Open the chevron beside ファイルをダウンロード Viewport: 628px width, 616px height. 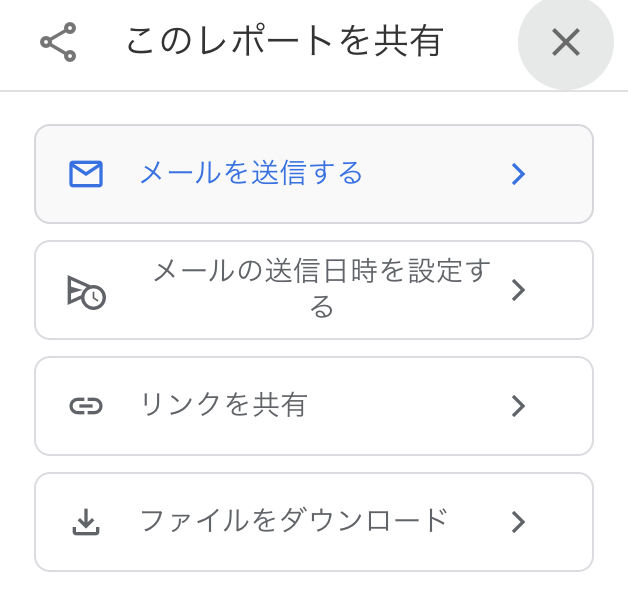(x=518, y=522)
